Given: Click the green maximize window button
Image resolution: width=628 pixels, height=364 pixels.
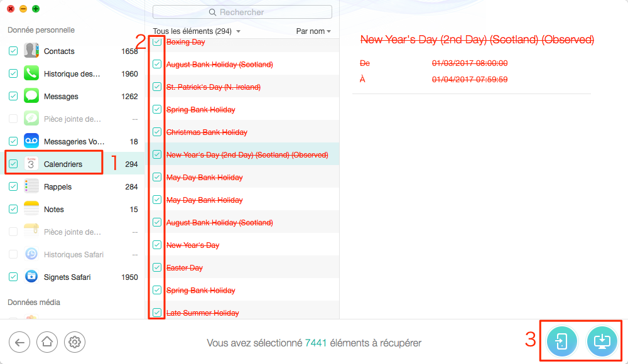Looking at the screenshot, I should click(36, 9).
